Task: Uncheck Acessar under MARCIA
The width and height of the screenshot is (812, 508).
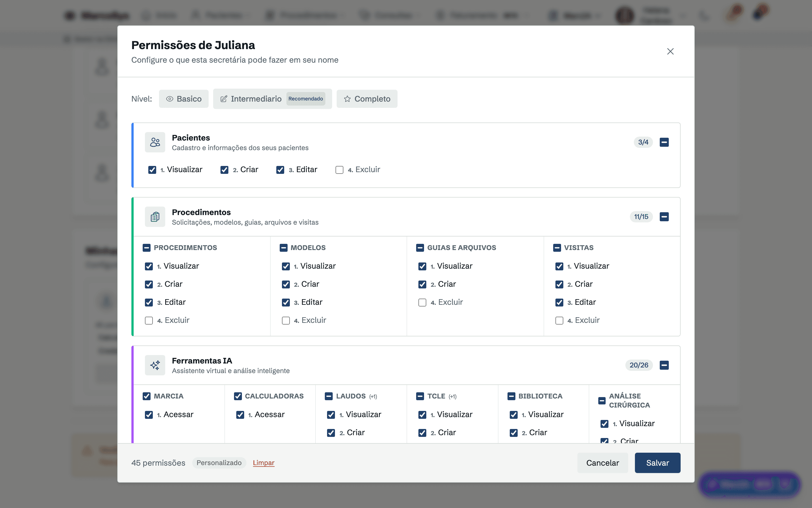Action: (149, 415)
